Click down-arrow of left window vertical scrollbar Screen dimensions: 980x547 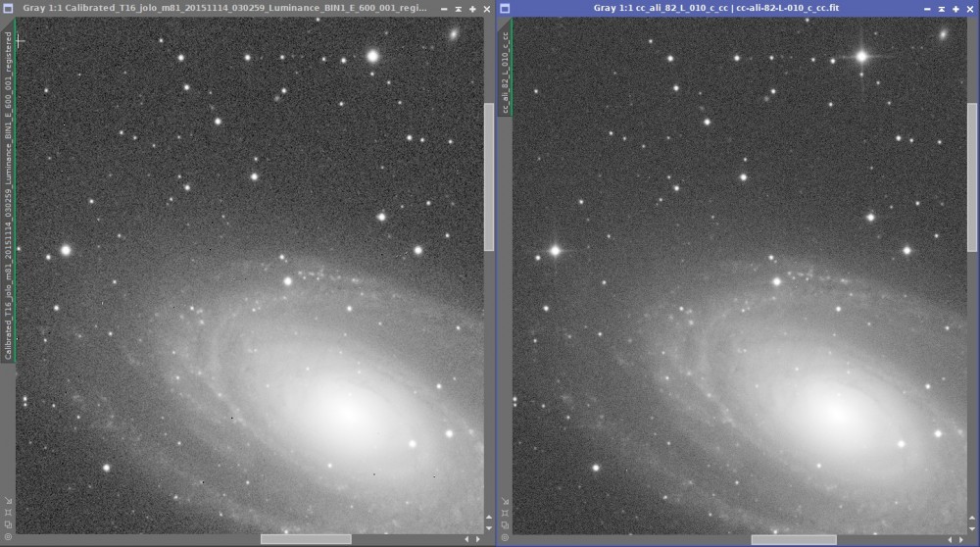489,528
